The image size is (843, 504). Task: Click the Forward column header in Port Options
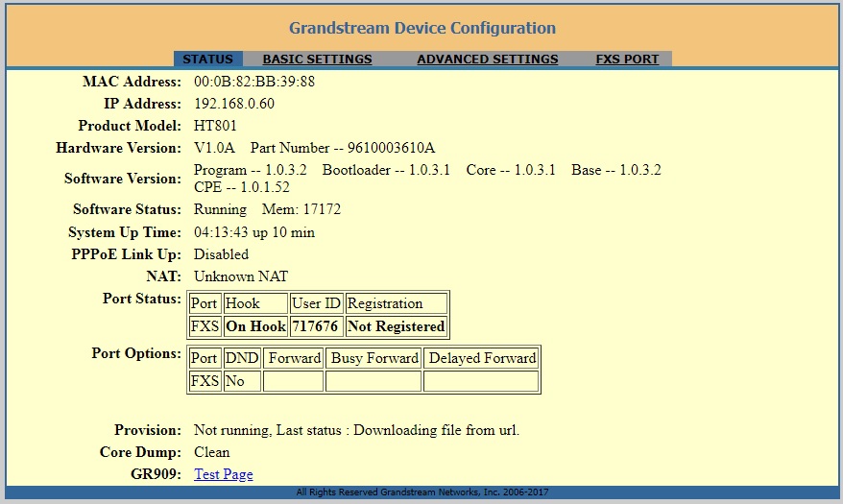293,358
